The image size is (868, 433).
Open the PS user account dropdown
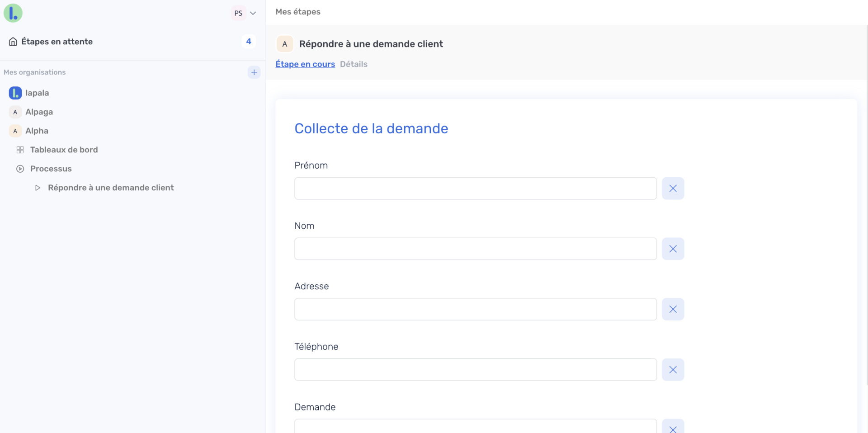(x=244, y=13)
